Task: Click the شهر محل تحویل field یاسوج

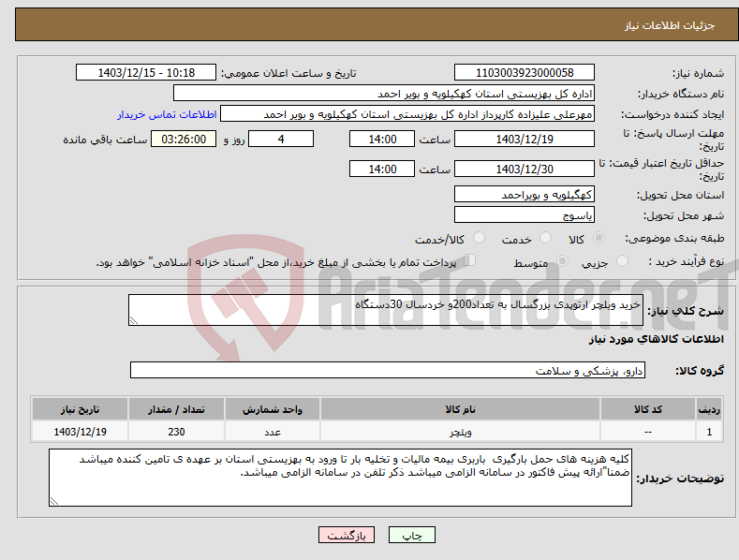Action: [525, 215]
